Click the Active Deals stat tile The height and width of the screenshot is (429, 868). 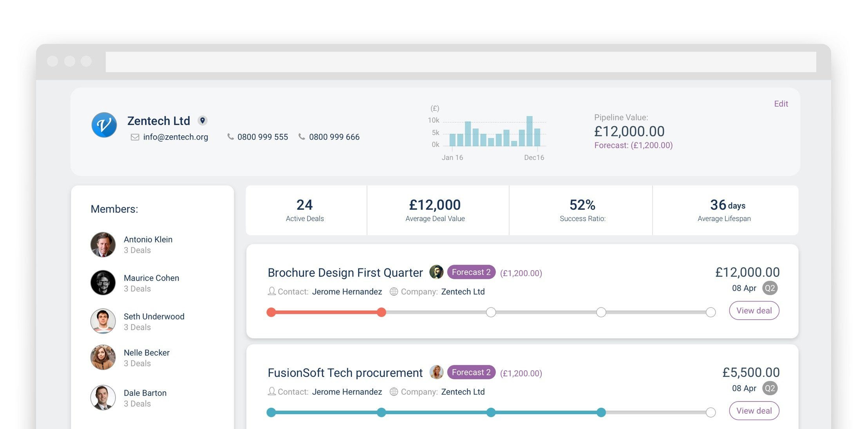(x=306, y=211)
